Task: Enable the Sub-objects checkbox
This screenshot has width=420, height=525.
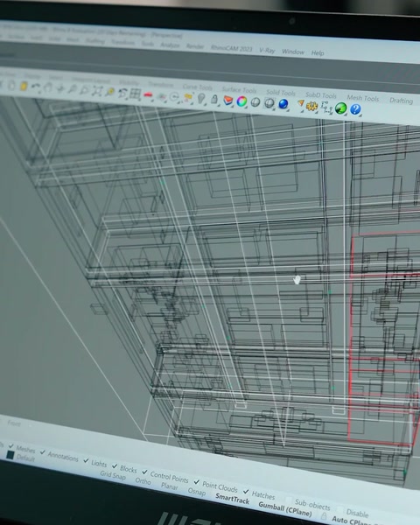Action: coord(289,500)
